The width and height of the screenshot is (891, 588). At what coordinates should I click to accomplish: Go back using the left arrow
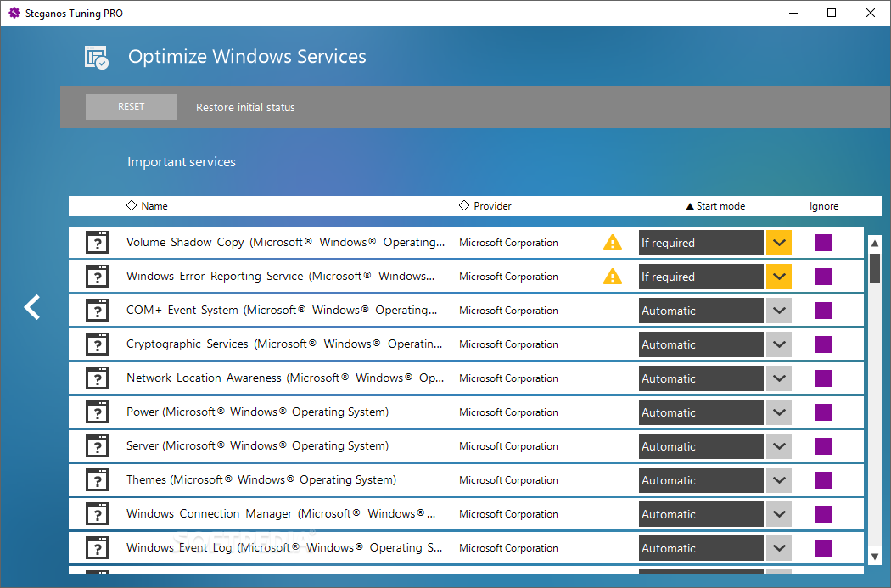(32, 307)
